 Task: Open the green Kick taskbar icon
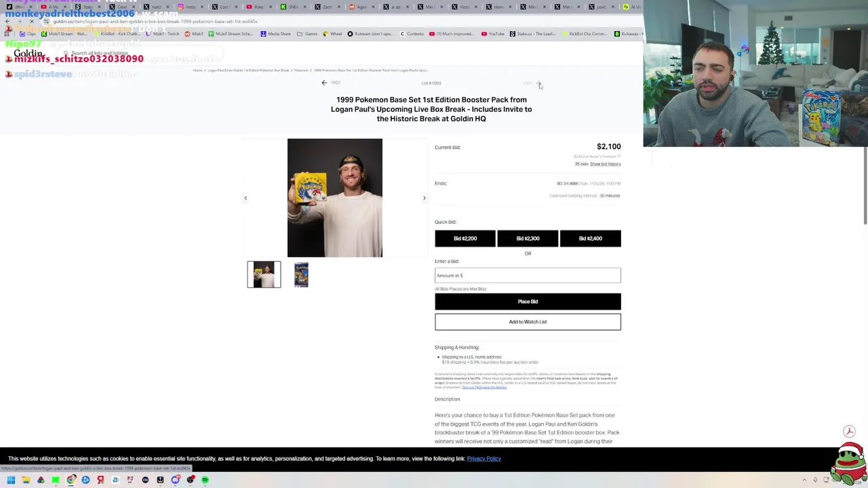click(x=56, y=480)
